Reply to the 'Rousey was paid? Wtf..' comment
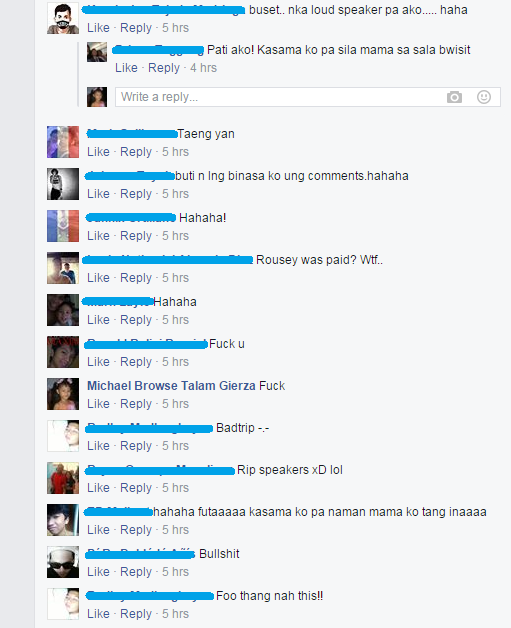Screen dimensions: 511x628 [x=136, y=278]
